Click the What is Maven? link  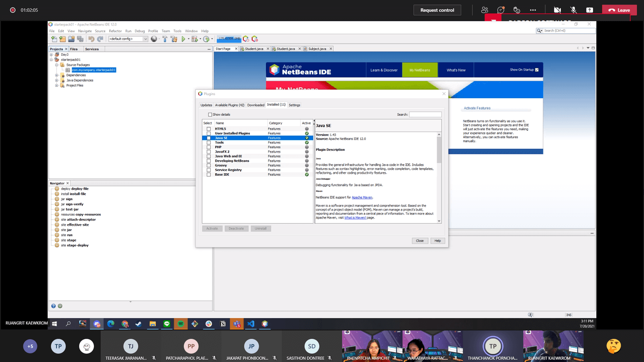coord(355,218)
